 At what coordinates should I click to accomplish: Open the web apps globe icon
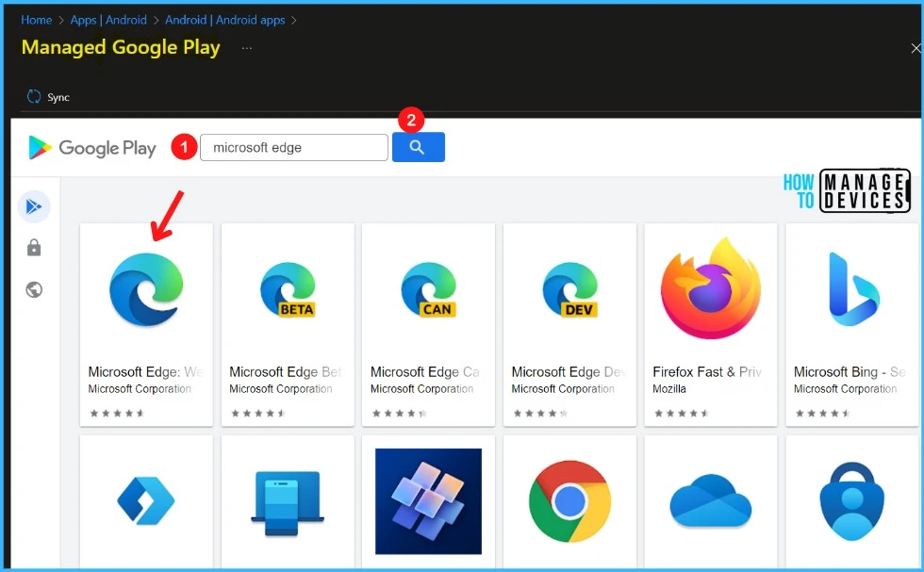34,290
